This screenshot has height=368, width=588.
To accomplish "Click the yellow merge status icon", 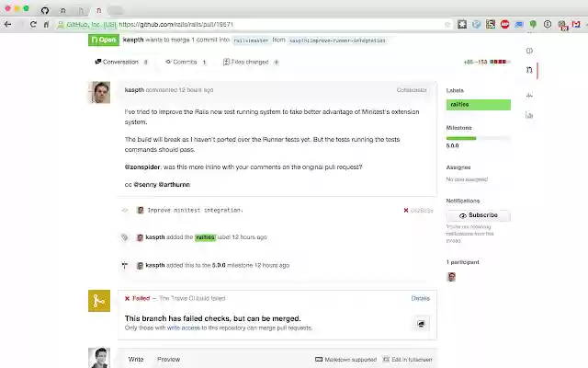I will (x=99, y=301).
